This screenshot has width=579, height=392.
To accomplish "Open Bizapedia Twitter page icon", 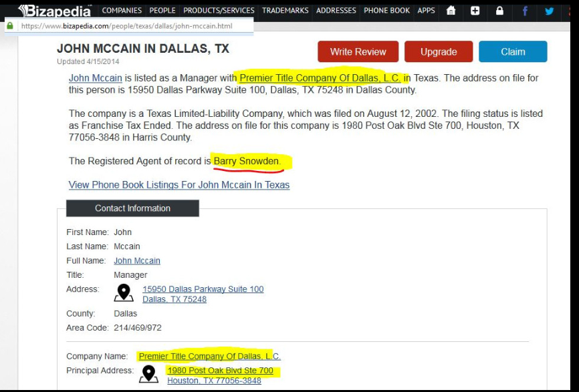I will click(x=549, y=11).
